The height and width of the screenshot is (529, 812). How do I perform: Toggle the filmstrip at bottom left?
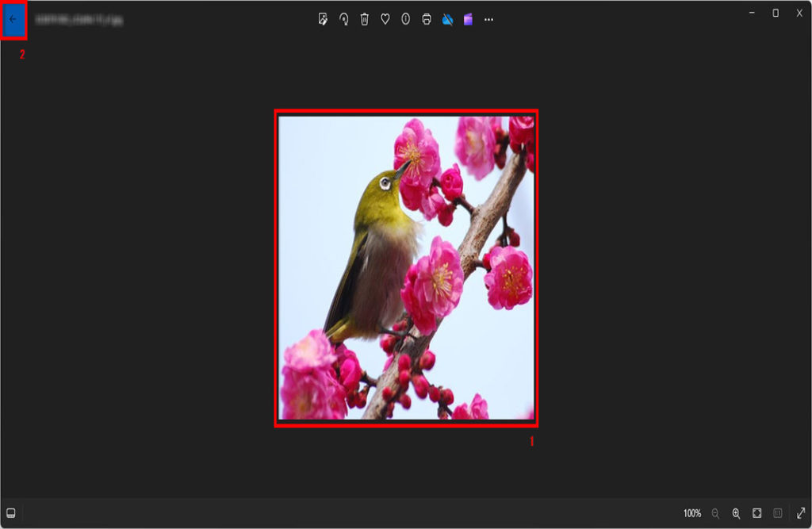pyautogui.click(x=11, y=513)
